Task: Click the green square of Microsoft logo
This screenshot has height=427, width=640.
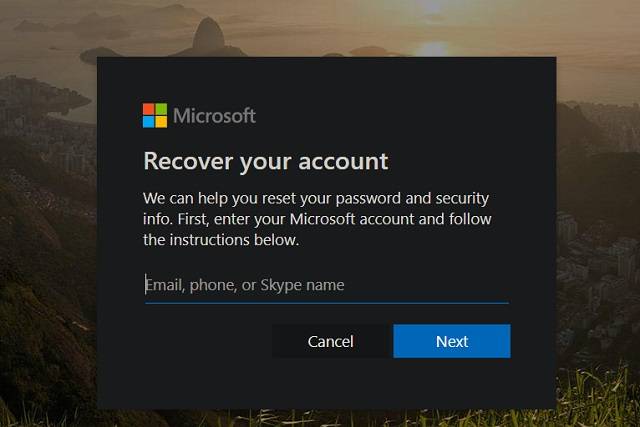Action: pyautogui.click(x=161, y=108)
